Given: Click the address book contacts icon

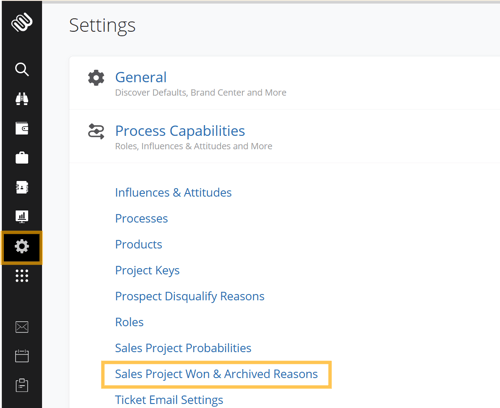Looking at the screenshot, I should pyautogui.click(x=22, y=187).
